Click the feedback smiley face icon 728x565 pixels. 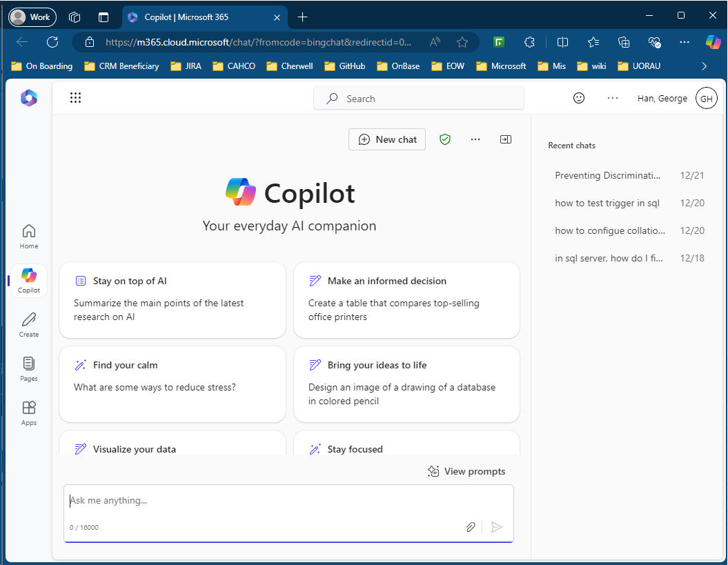(578, 98)
